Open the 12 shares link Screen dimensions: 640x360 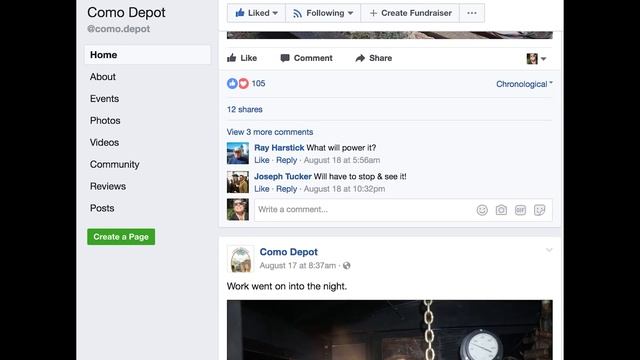tap(244, 109)
